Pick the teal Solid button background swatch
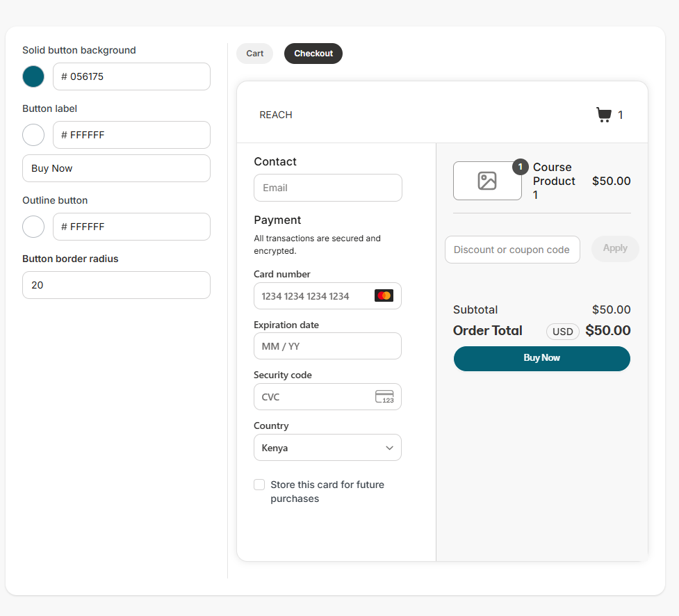This screenshot has height=616, width=679. (33, 76)
